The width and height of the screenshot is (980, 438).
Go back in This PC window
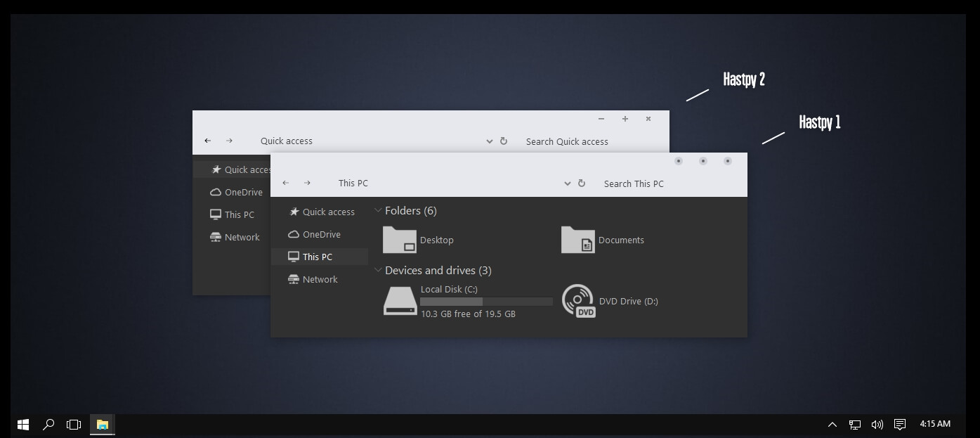click(286, 183)
